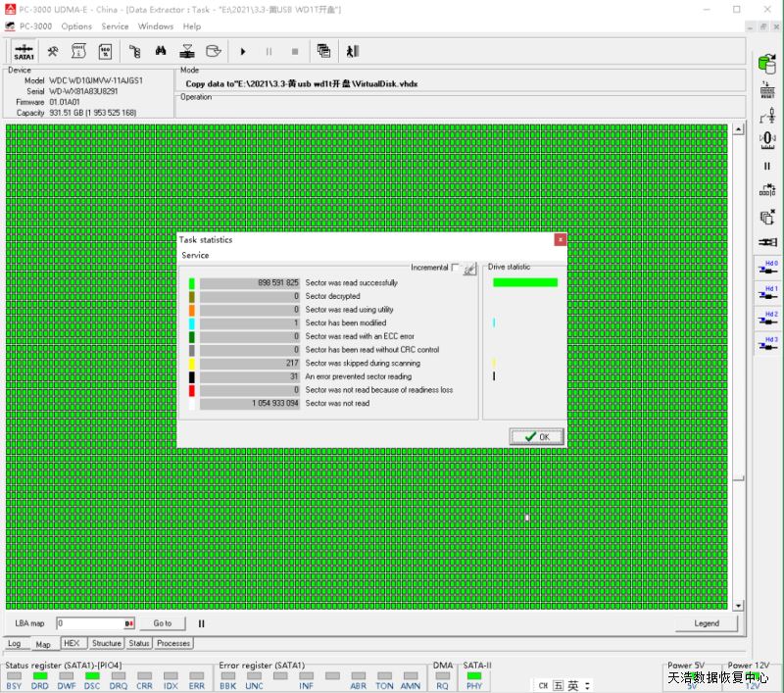Open the Service menu in Task statistics
Image resolution: width=784 pixels, height=693 pixels.
(x=196, y=255)
